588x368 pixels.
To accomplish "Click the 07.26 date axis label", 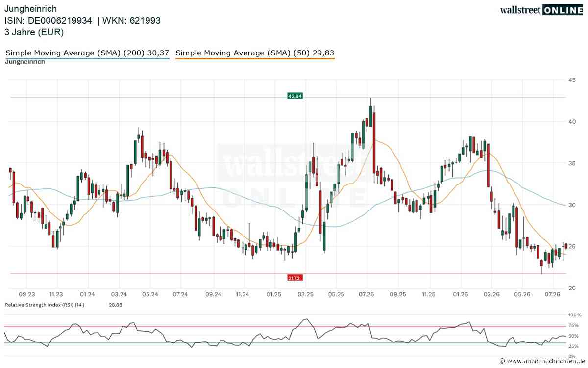I will [552, 294].
